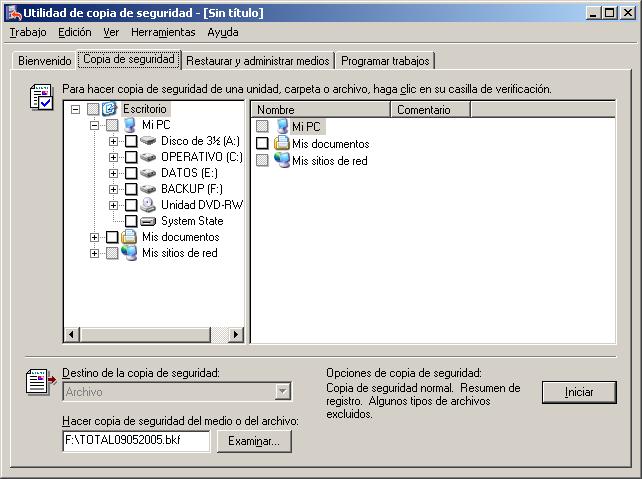Click the Escritorio desktop icon in tree
The width and height of the screenshot is (642, 479).
click(x=110, y=109)
